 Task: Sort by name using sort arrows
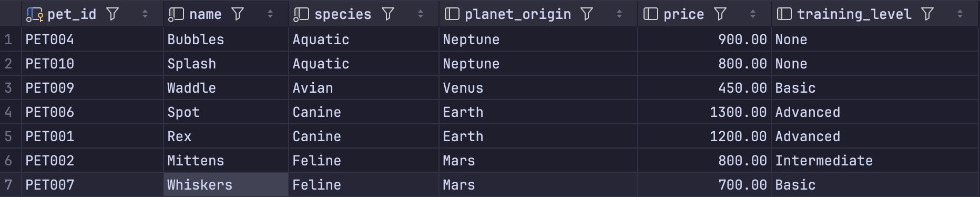(270, 14)
